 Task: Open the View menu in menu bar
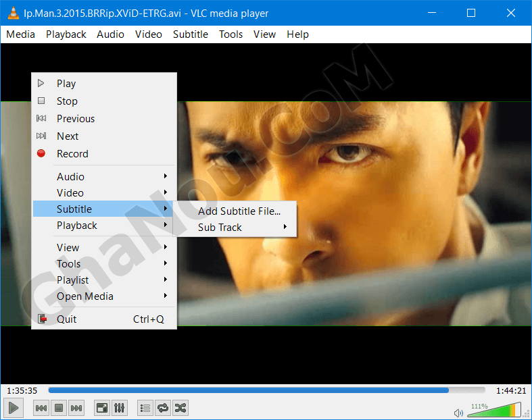click(x=264, y=34)
